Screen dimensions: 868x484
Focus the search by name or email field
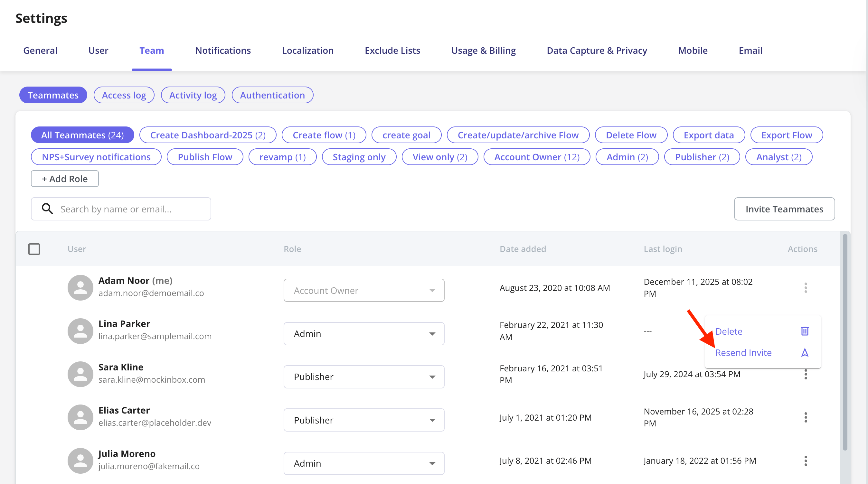click(x=121, y=209)
